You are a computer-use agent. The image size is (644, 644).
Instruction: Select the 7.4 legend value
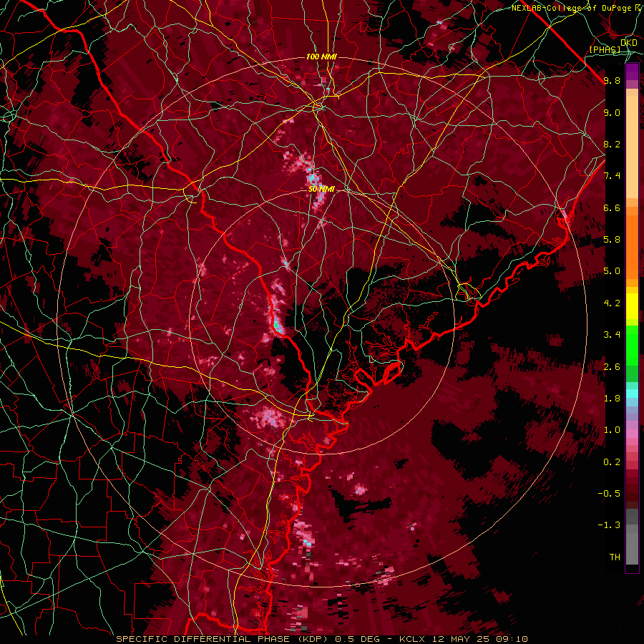click(x=612, y=176)
